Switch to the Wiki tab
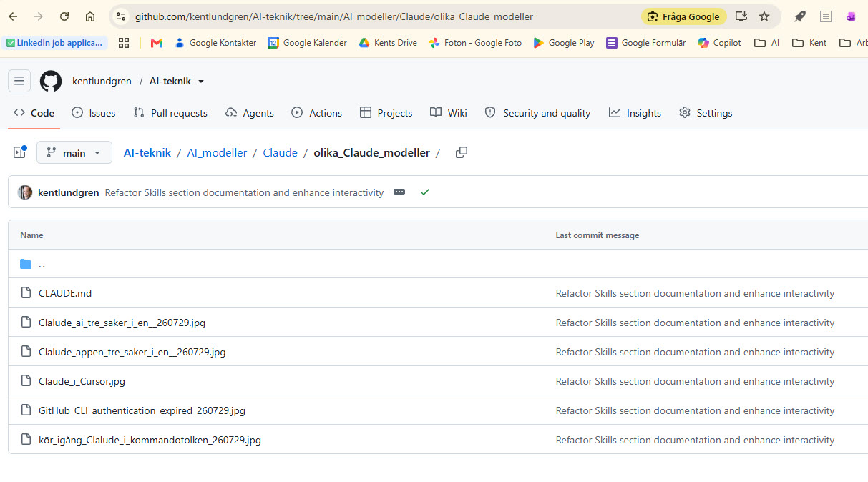This screenshot has height=482, width=868. (449, 113)
